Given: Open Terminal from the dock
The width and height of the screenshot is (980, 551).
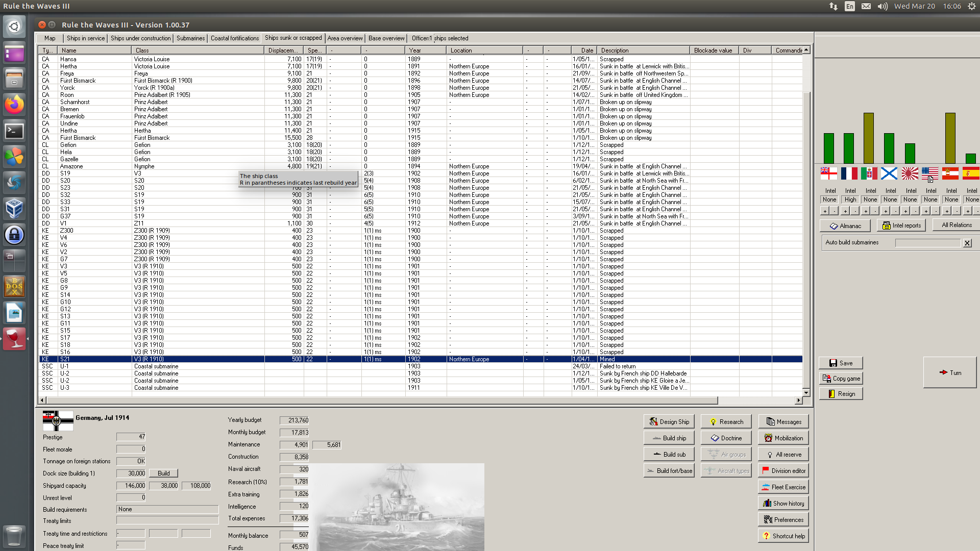Looking at the screenshot, I should click(x=14, y=131).
